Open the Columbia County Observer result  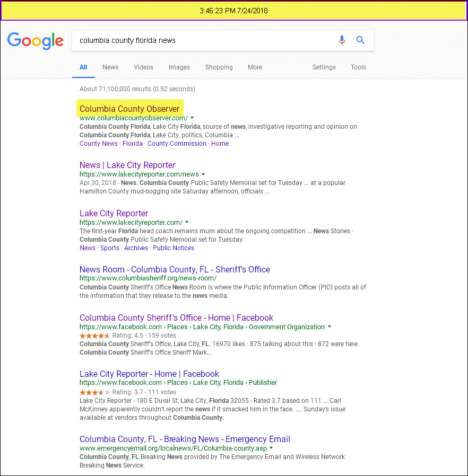coord(129,109)
